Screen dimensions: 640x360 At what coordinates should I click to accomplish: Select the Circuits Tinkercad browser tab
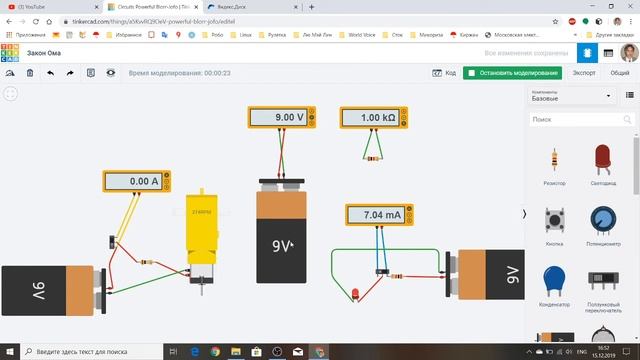pyautogui.click(x=153, y=7)
